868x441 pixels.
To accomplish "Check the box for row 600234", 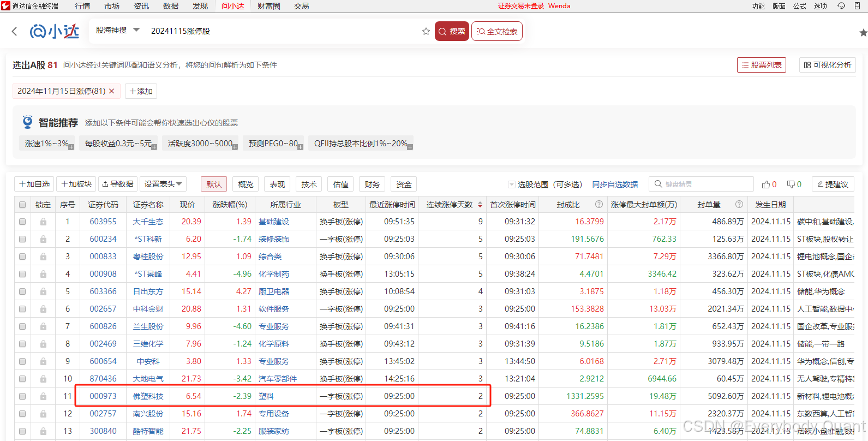I will pyautogui.click(x=22, y=239).
